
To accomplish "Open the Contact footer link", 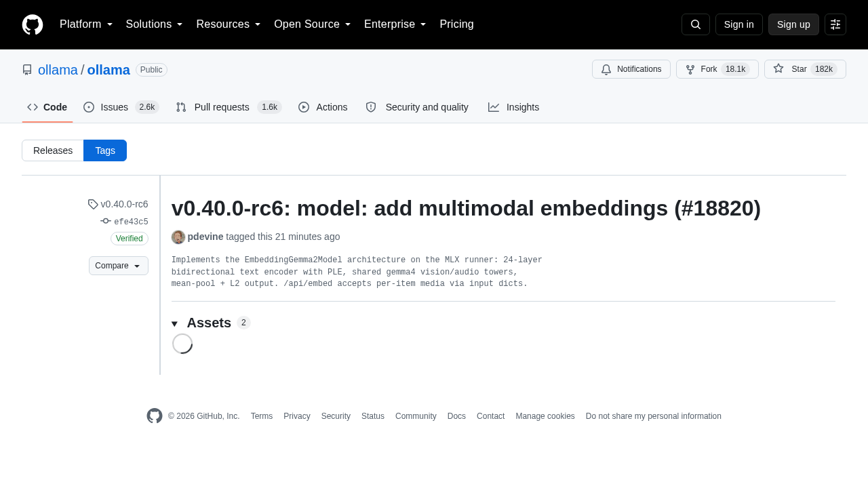I will [490, 416].
